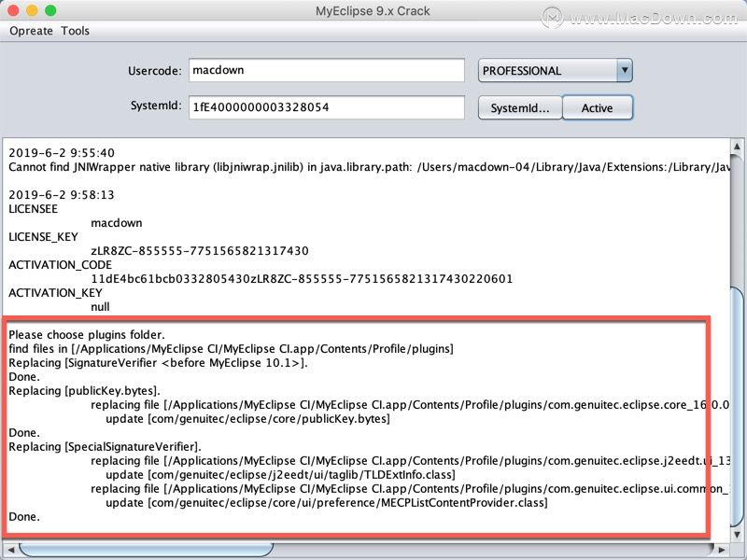
Task: Click 'Replacing [SpecialSignatureVerifier].' line
Action: 105,447
